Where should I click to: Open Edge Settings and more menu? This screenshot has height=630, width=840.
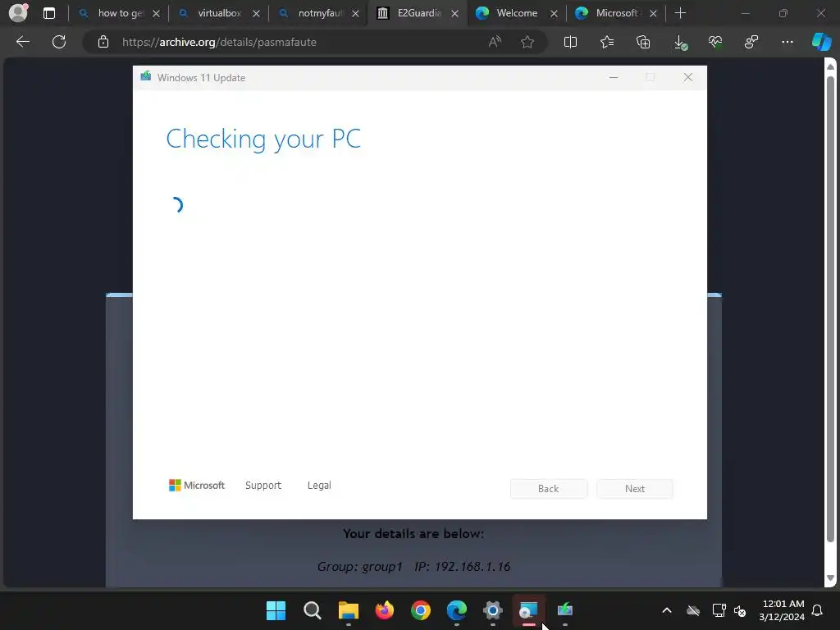click(787, 42)
